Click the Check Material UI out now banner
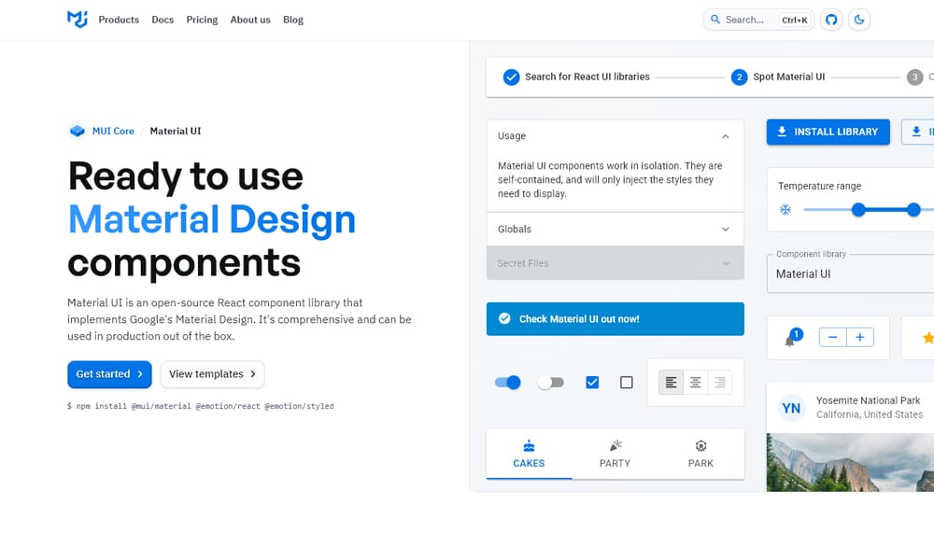The height and width of the screenshot is (560, 934). tap(615, 318)
